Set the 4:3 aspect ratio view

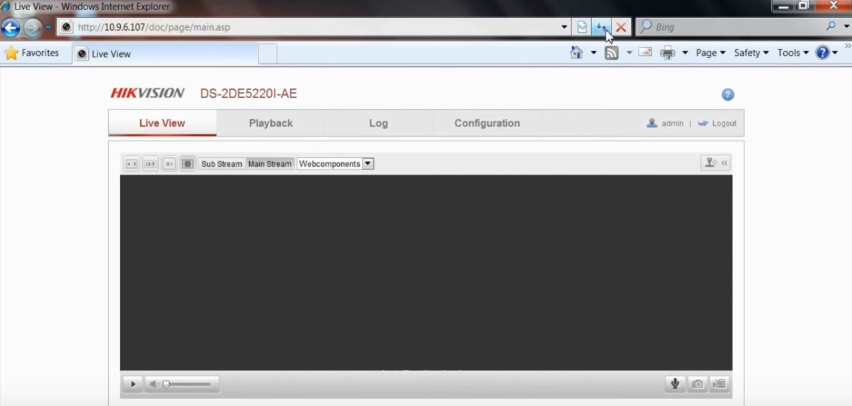point(131,164)
